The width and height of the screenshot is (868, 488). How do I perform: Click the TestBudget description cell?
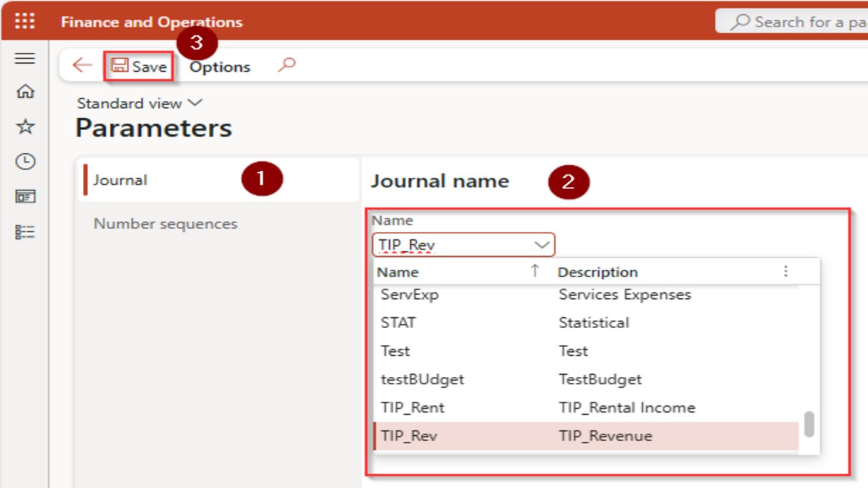[x=600, y=379]
